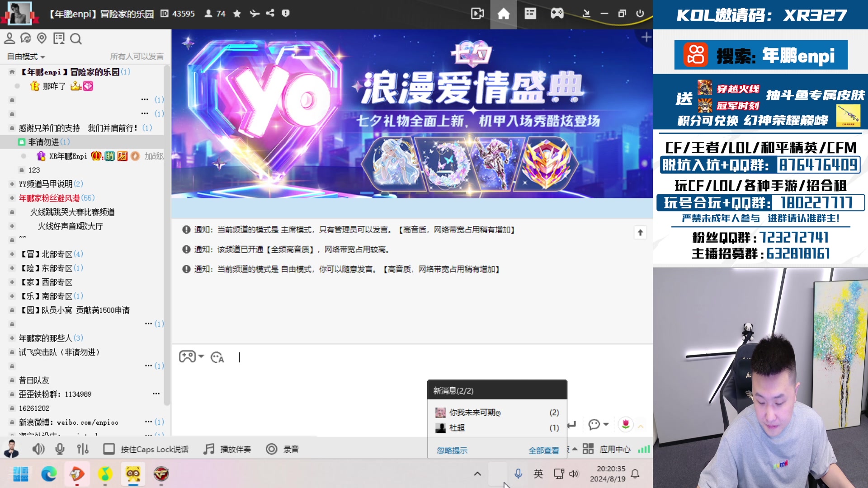Open the game controller dropdown in the chat input
The height and width of the screenshot is (488, 868).
tap(192, 357)
